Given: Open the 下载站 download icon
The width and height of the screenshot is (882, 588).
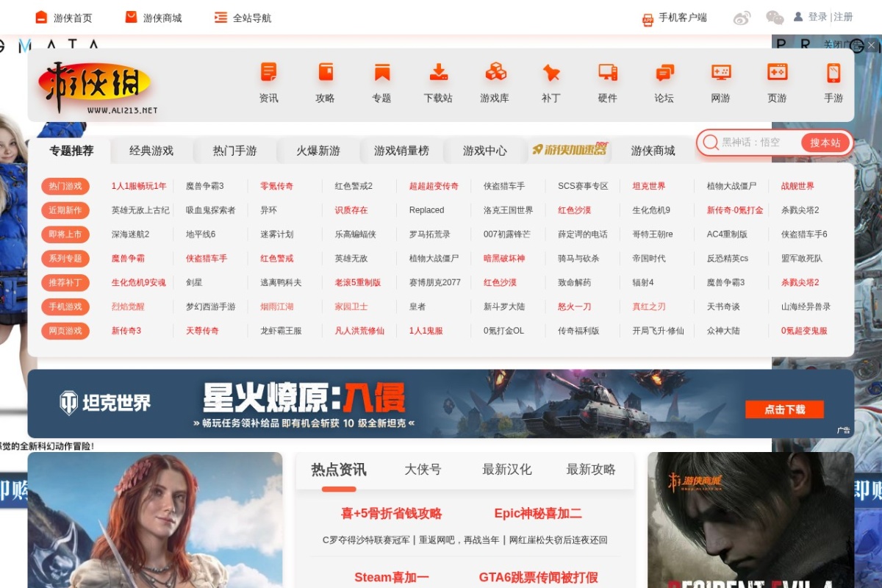Looking at the screenshot, I should pos(438,72).
